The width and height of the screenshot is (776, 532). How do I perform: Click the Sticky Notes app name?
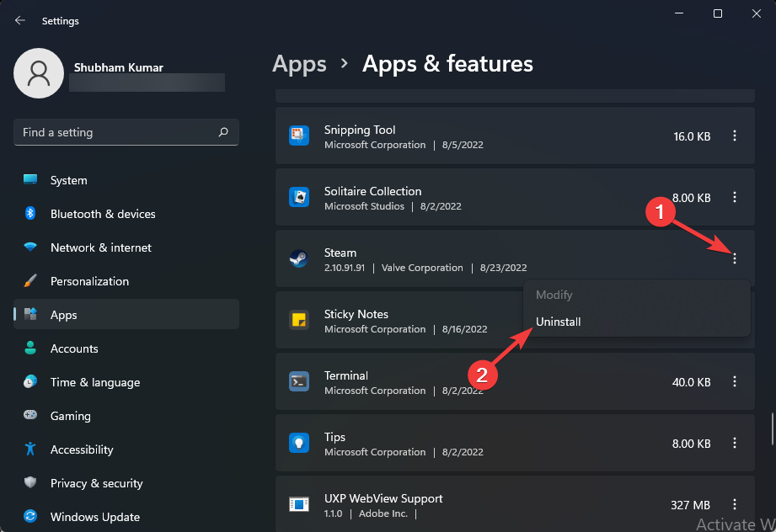click(x=356, y=314)
